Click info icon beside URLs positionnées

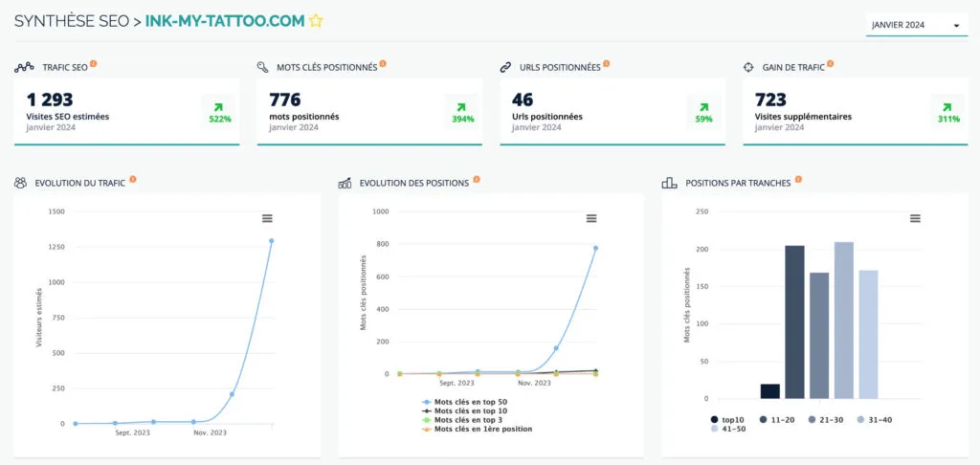point(606,64)
